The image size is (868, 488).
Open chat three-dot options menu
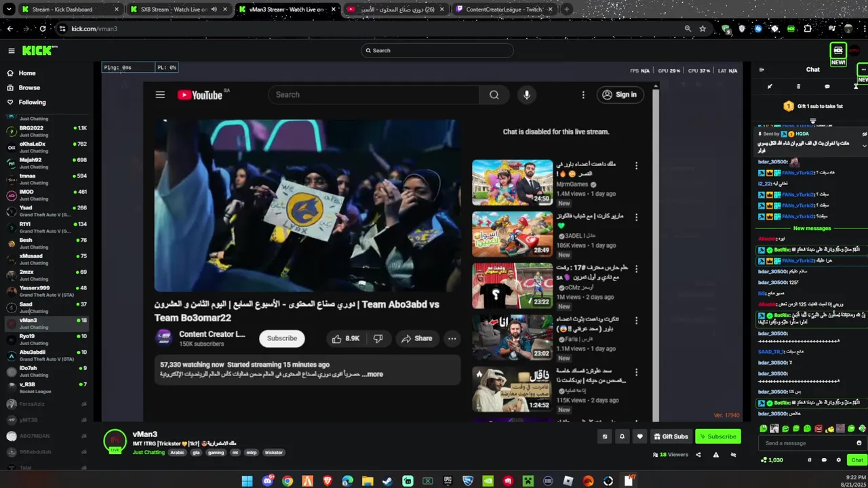863,70
